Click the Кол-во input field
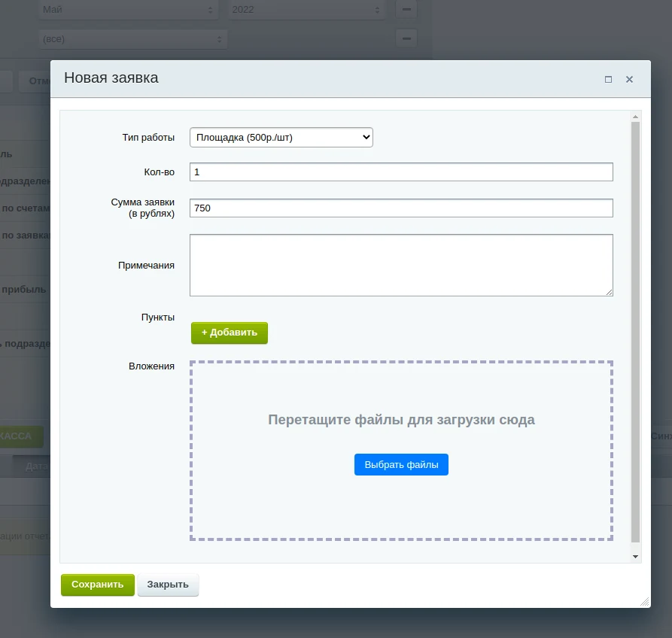The height and width of the screenshot is (638, 672). tap(401, 172)
